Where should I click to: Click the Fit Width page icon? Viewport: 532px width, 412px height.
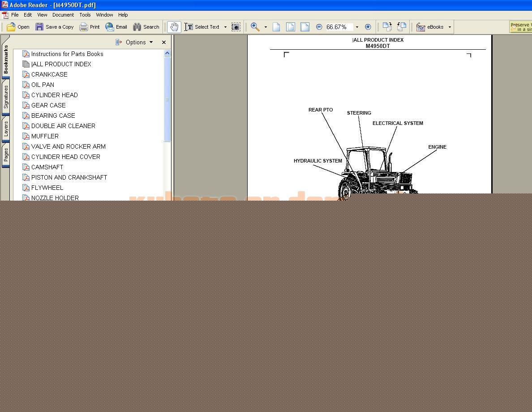click(305, 27)
